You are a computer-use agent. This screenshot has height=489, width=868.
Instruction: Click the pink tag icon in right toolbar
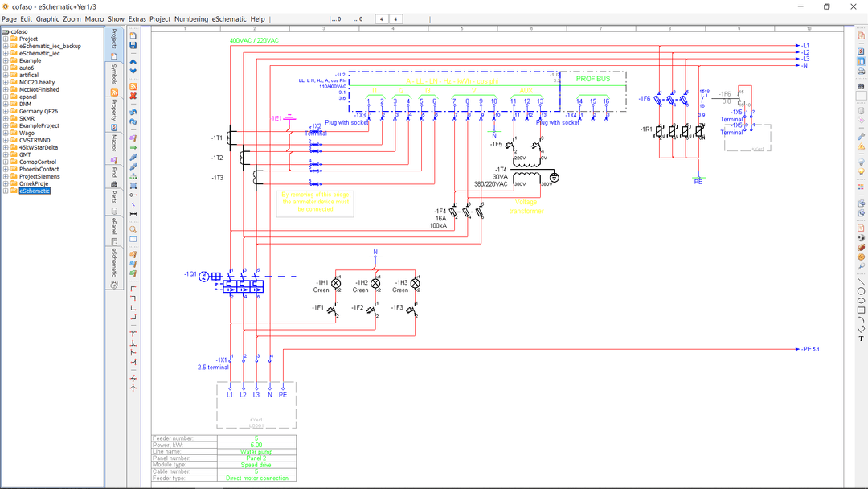click(x=861, y=120)
